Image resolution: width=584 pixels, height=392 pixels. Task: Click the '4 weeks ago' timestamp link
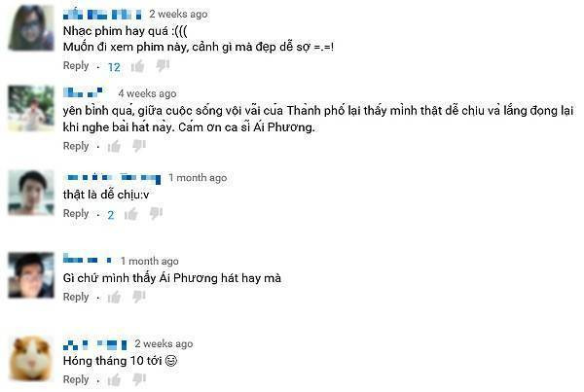(147, 93)
